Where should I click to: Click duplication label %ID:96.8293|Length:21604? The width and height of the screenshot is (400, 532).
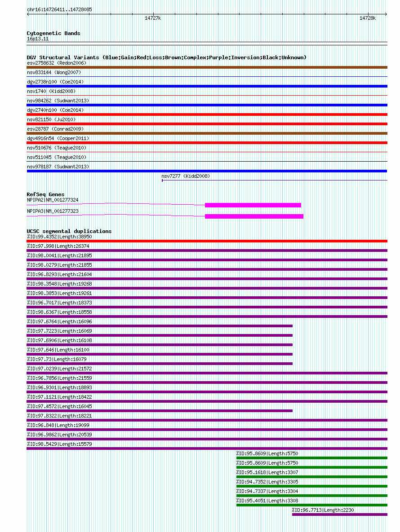(x=59, y=274)
